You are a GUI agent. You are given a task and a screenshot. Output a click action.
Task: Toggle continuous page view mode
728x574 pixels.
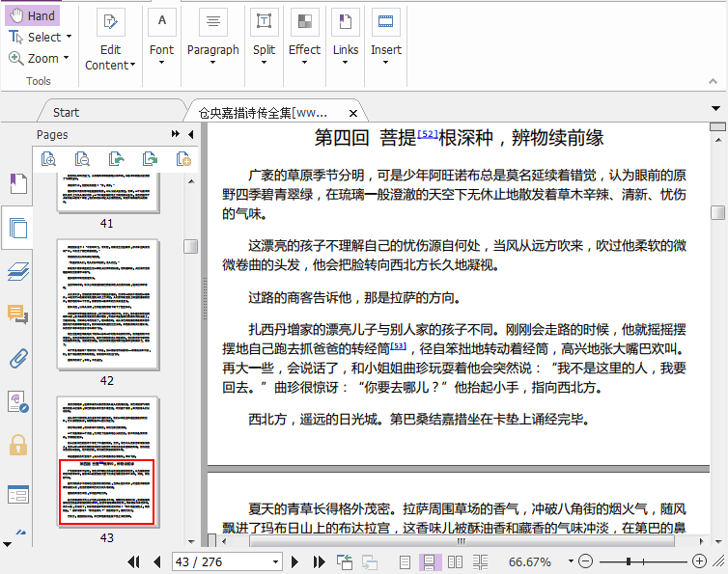pos(430,561)
